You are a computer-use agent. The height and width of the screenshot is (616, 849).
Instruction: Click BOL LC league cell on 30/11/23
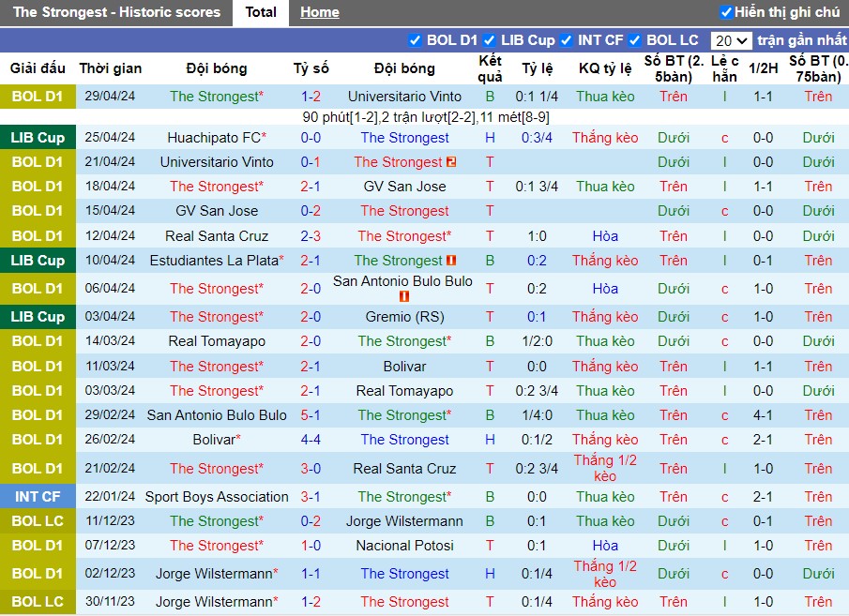click(x=38, y=602)
